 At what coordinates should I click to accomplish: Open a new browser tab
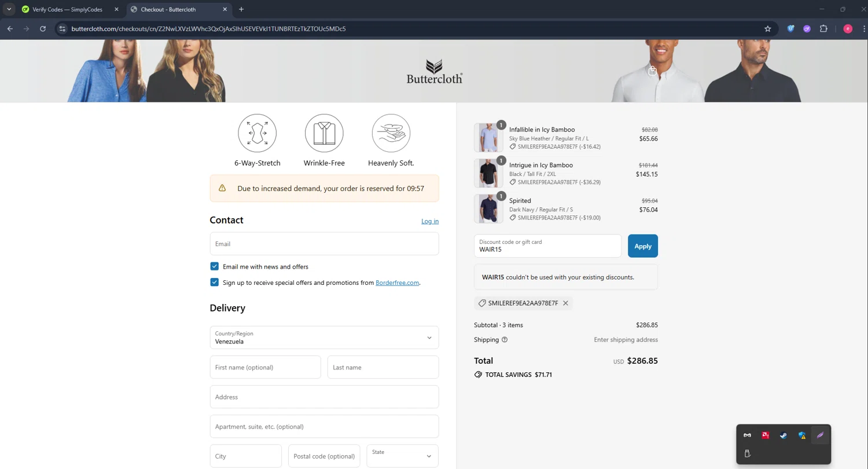click(x=241, y=9)
